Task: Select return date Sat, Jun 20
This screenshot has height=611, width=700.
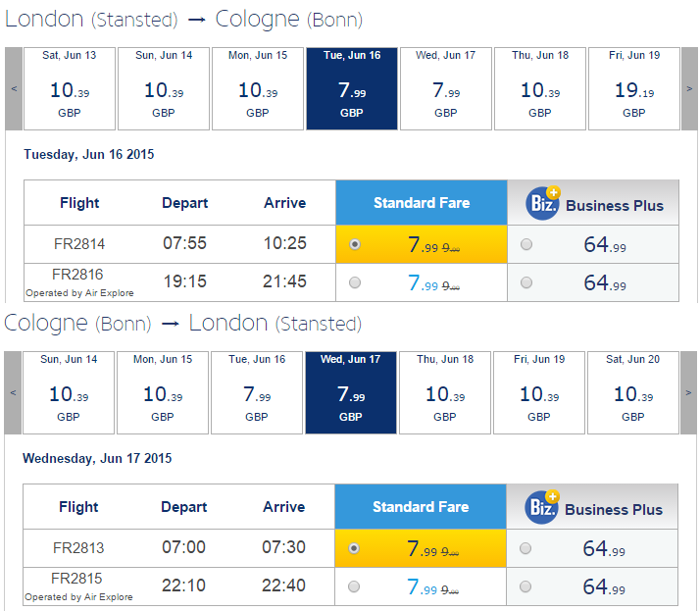Action: click(x=633, y=392)
